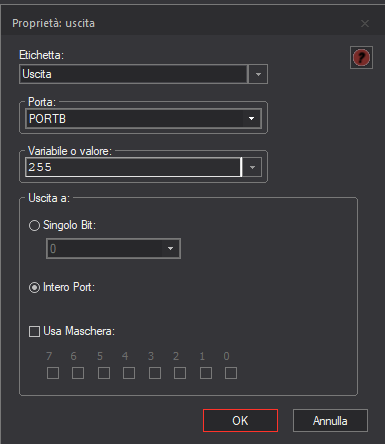Viewport: 385px width, 444px height.
Task: Tick mask checkbox for bit 6
Action: (x=78, y=373)
